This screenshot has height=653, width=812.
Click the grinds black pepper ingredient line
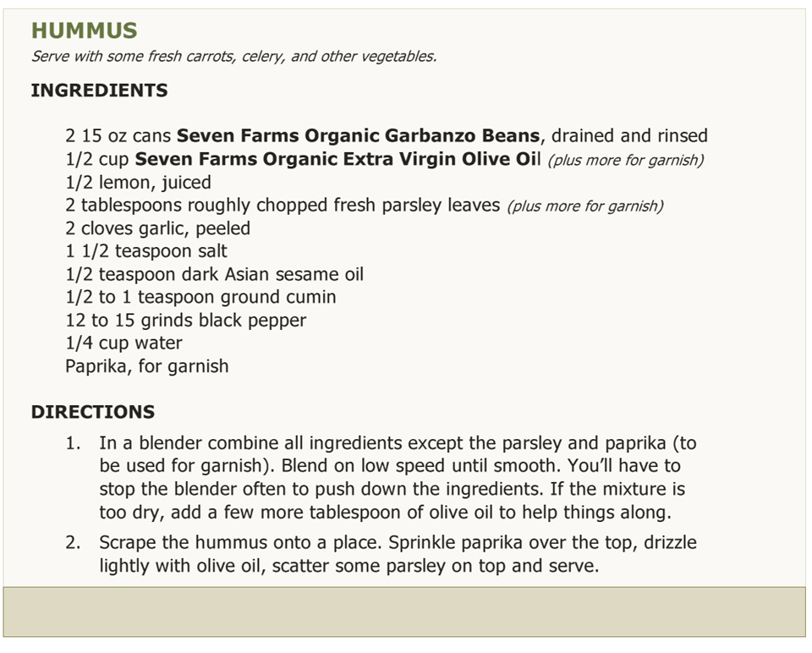pyautogui.click(x=186, y=321)
